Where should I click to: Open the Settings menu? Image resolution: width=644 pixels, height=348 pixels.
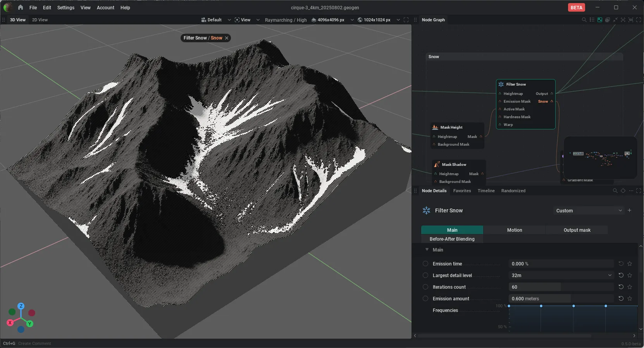coord(65,8)
